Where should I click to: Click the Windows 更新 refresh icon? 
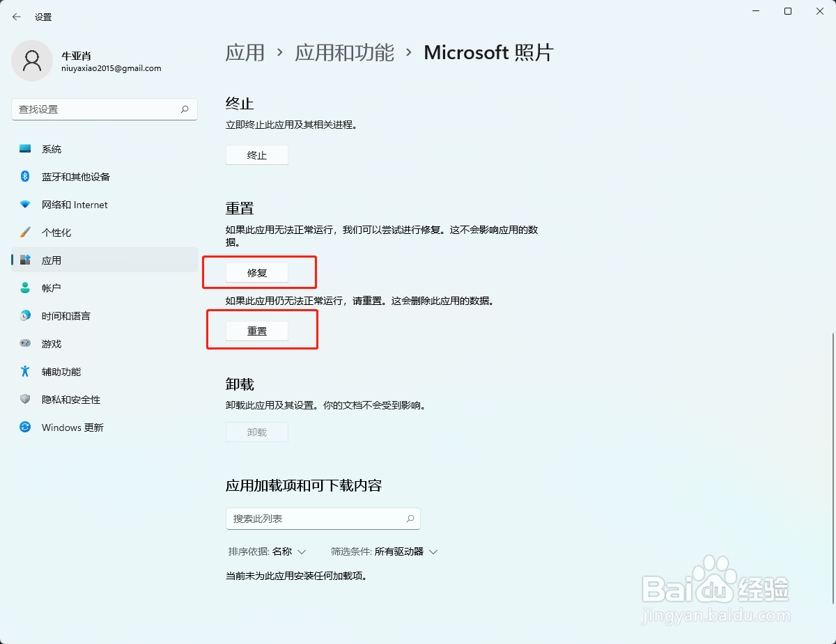tap(25, 427)
